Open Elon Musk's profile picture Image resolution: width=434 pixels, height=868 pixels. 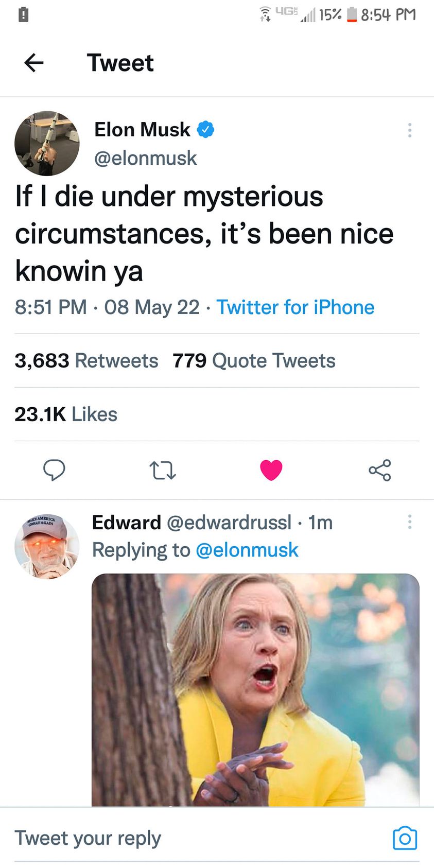47,144
